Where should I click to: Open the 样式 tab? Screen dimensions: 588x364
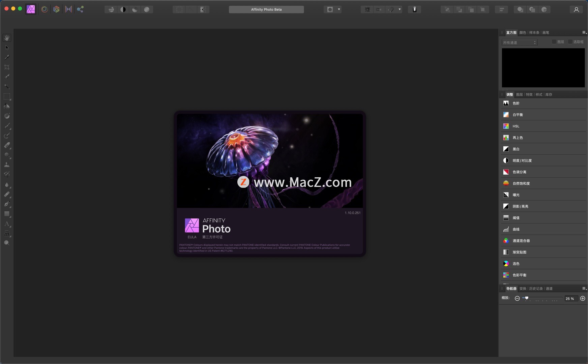539,95
